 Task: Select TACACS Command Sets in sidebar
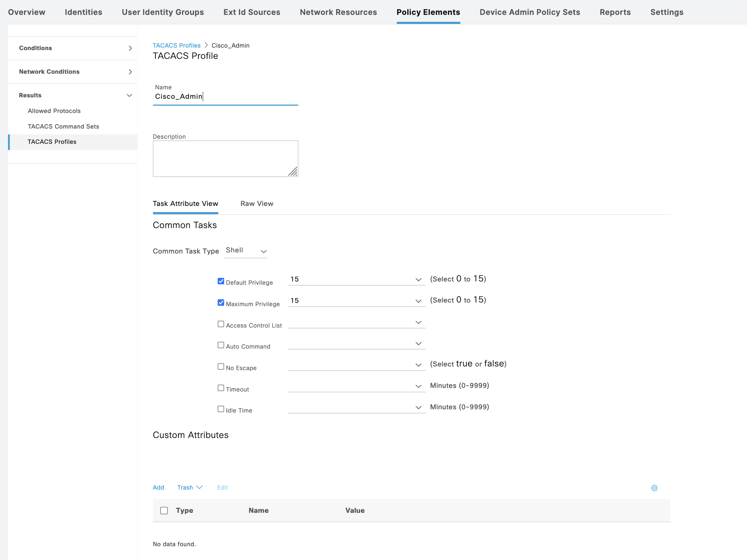(63, 126)
